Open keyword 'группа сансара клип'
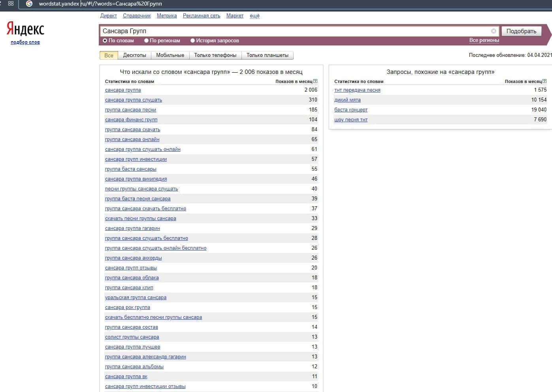 pos(129,288)
